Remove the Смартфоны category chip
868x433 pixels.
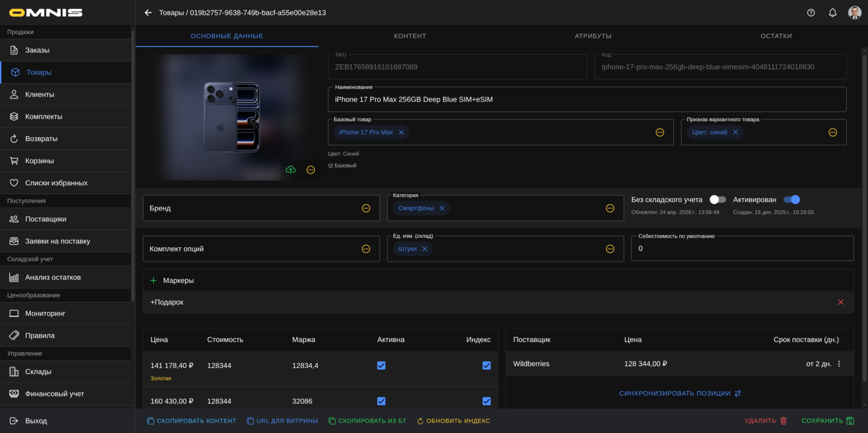coord(442,208)
